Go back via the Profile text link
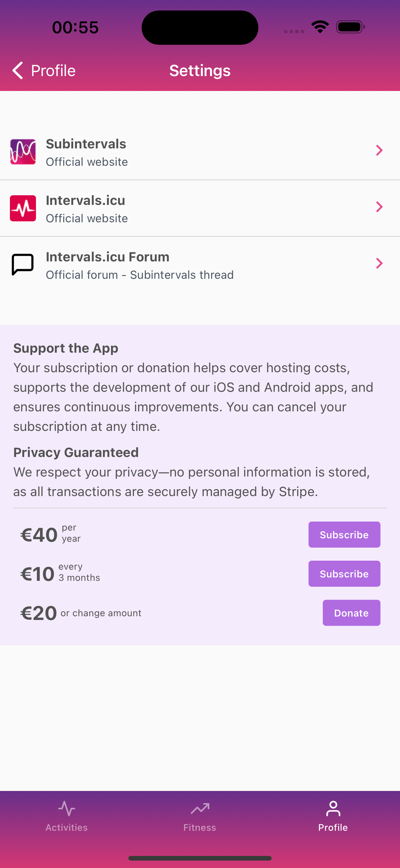Screen dimensions: 400x868 (53, 70)
